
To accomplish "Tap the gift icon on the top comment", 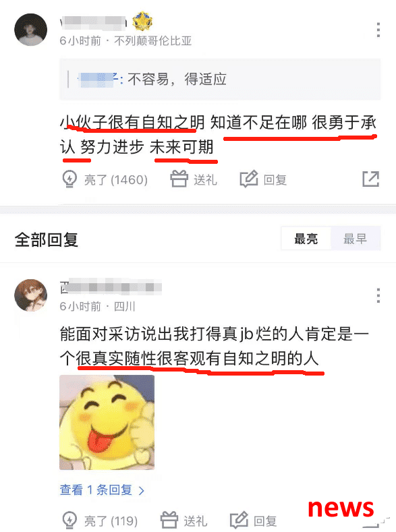I will click(179, 179).
